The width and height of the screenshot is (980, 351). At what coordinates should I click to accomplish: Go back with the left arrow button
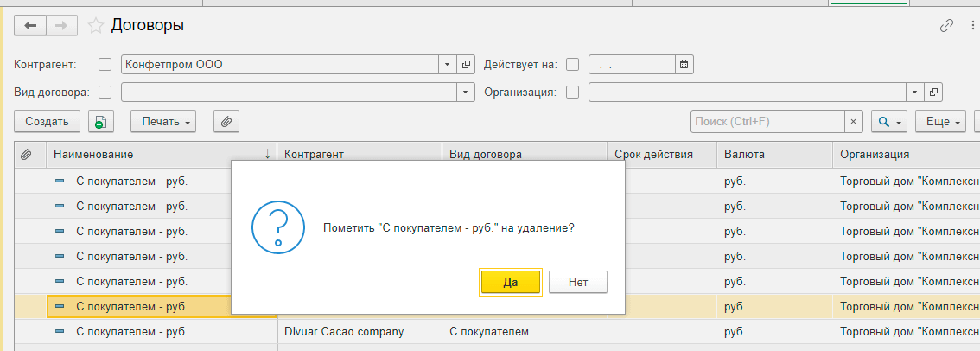[30, 25]
